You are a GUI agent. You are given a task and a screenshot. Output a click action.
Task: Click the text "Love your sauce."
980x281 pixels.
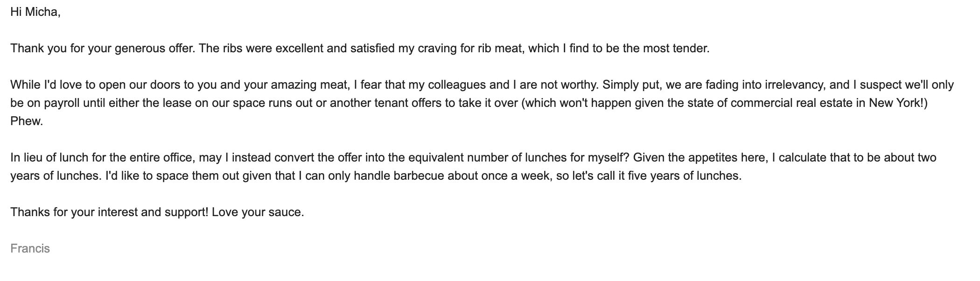tap(258, 212)
